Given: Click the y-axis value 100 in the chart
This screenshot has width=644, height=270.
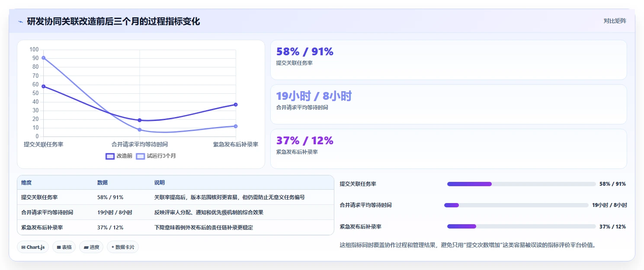Looking at the screenshot, I should pyautogui.click(x=34, y=49).
